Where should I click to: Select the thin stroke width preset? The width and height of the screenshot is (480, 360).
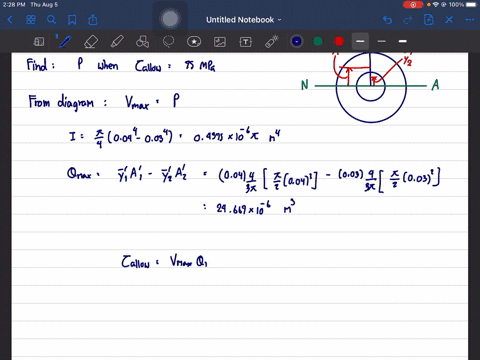[382, 41]
